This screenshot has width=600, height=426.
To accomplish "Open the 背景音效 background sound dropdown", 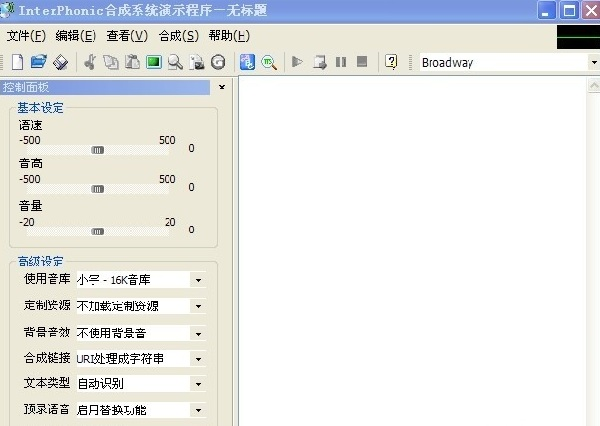I will click(x=198, y=332).
